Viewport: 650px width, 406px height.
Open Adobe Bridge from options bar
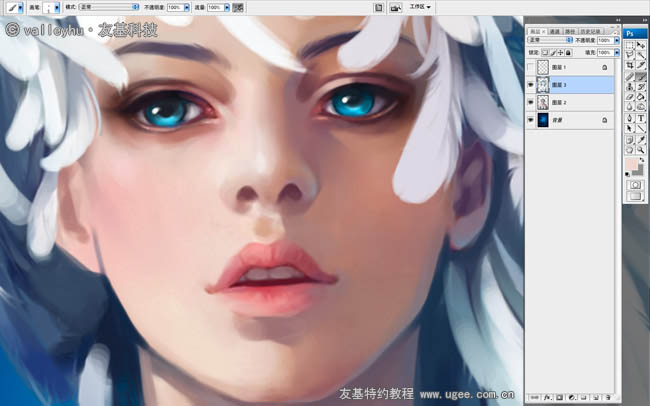coord(395,7)
